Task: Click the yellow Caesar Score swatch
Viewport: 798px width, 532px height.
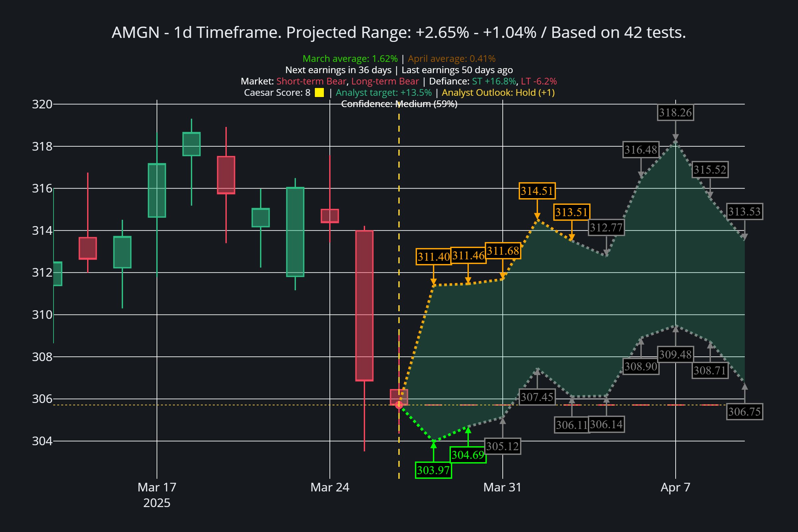Action: (x=319, y=93)
